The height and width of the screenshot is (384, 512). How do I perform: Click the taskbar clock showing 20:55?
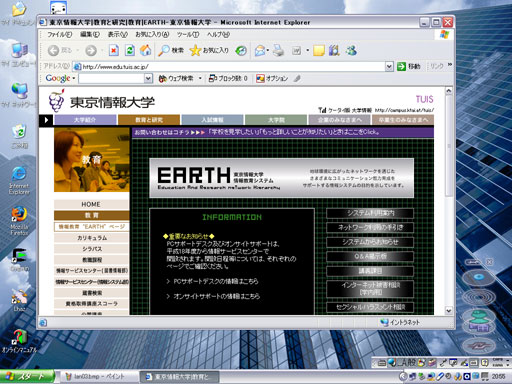(x=498, y=377)
